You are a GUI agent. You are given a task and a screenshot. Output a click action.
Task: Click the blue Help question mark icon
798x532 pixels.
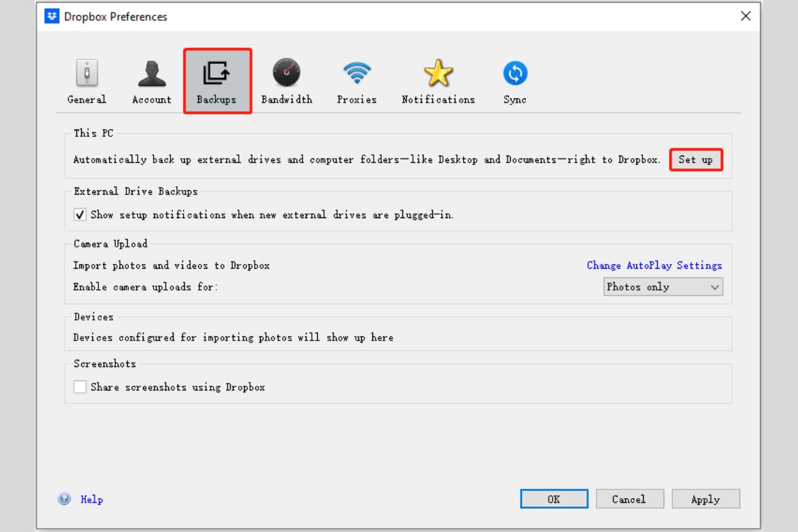pos(65,499)
